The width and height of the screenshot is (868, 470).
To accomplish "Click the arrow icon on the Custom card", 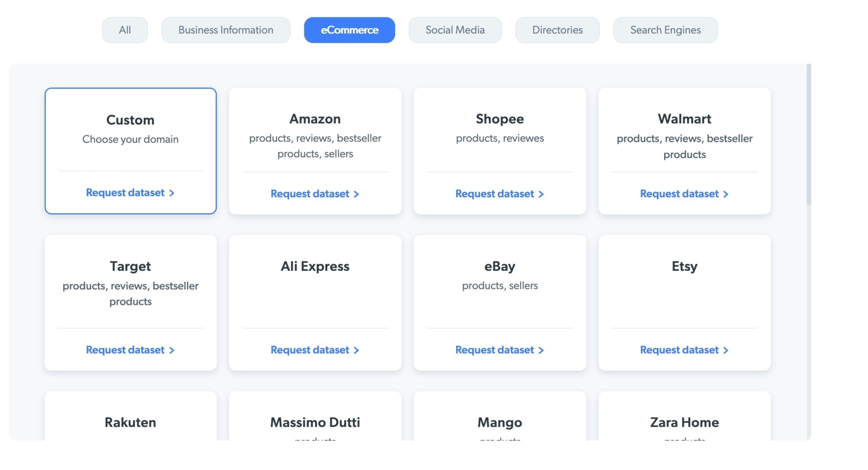I will (172, 192).
